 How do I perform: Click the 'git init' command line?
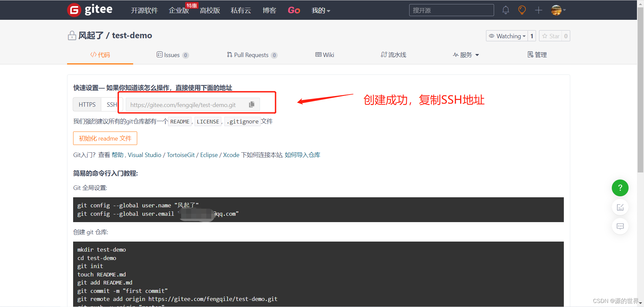click(90, 266)
